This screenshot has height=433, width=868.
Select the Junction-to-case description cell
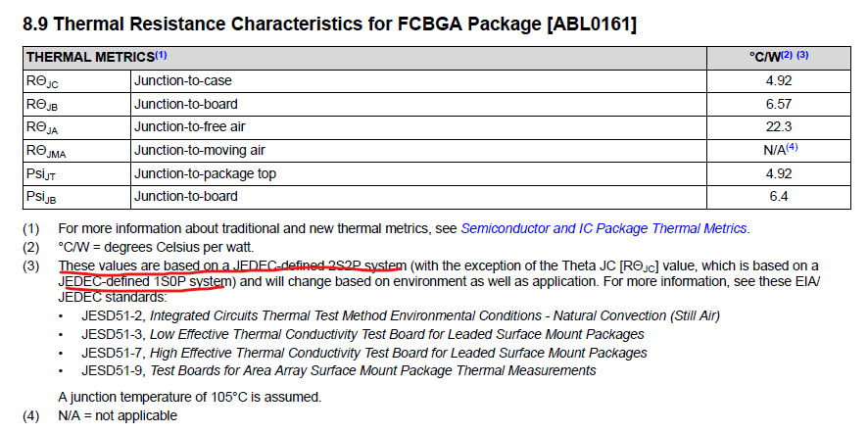point(418,81)
